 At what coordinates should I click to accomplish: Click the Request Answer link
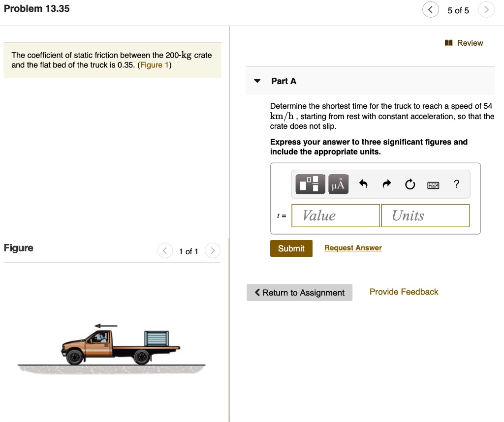353,248
